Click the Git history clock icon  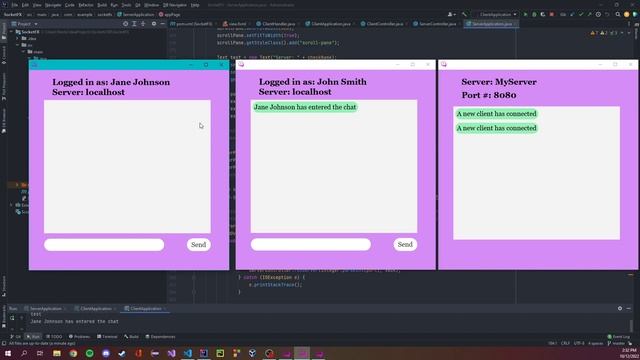click(x=598, y=14)
